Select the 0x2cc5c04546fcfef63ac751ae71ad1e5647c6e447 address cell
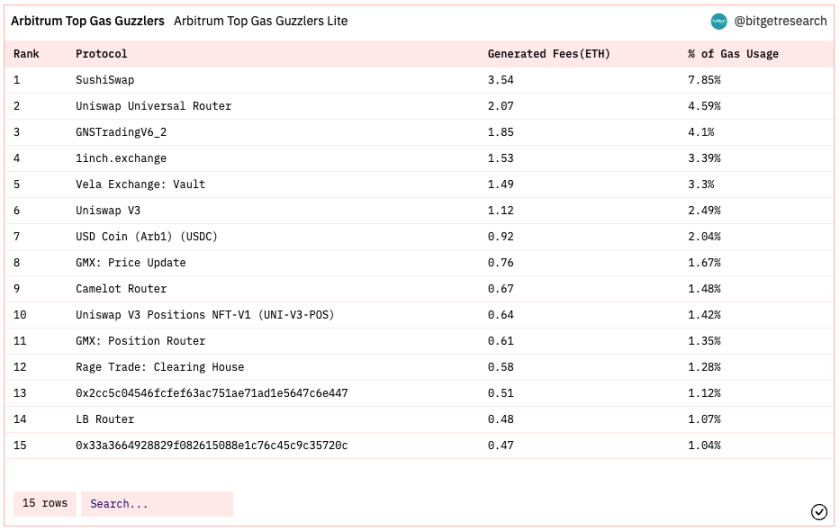Image resolution: width=840 pixels, height=531 pixels. [x=212, y=393]
